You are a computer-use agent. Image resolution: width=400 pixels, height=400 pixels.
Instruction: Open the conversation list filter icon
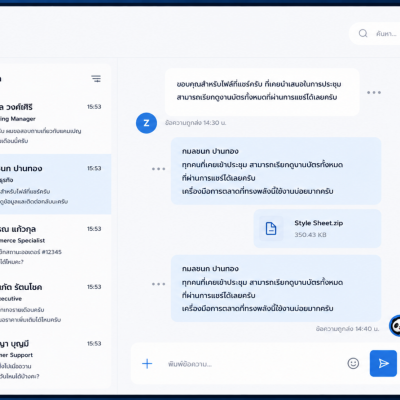[96, 79]
